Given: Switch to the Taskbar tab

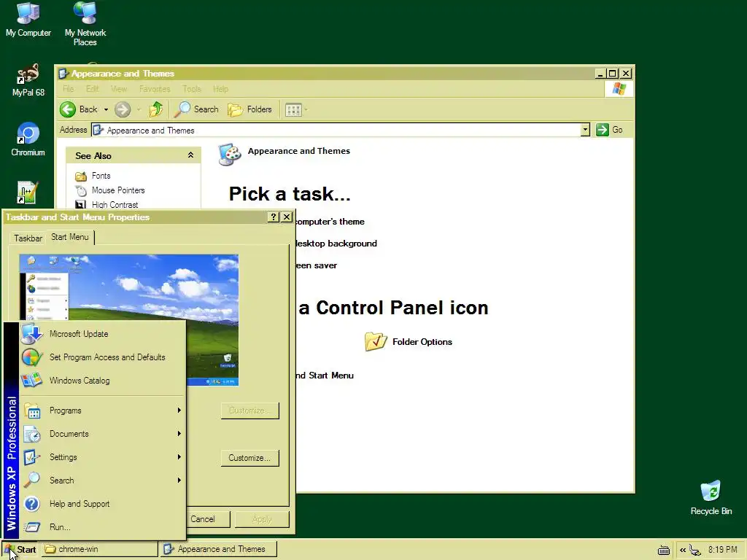Looking at the screenshot, I should pyautogui.click(x=28, y=238).
